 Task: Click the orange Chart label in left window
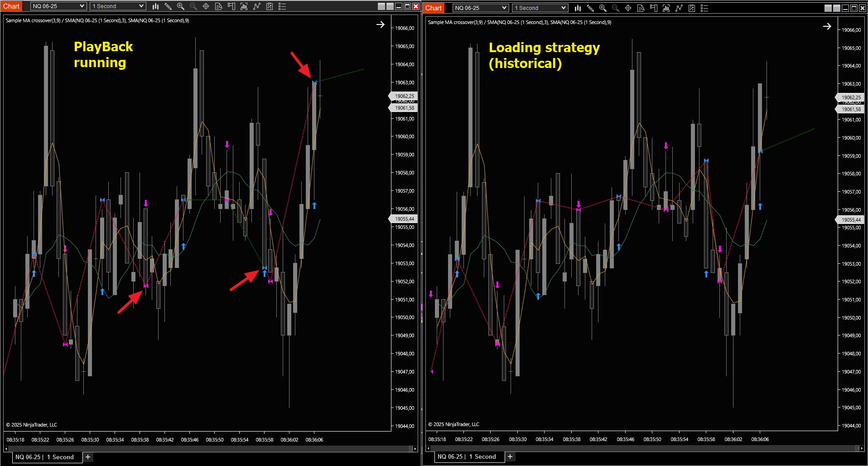click(11, 6)
